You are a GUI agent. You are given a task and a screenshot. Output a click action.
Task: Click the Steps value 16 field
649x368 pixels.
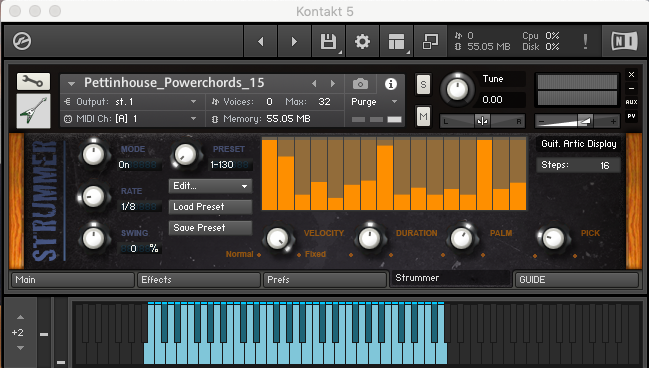tap(578, 165)
